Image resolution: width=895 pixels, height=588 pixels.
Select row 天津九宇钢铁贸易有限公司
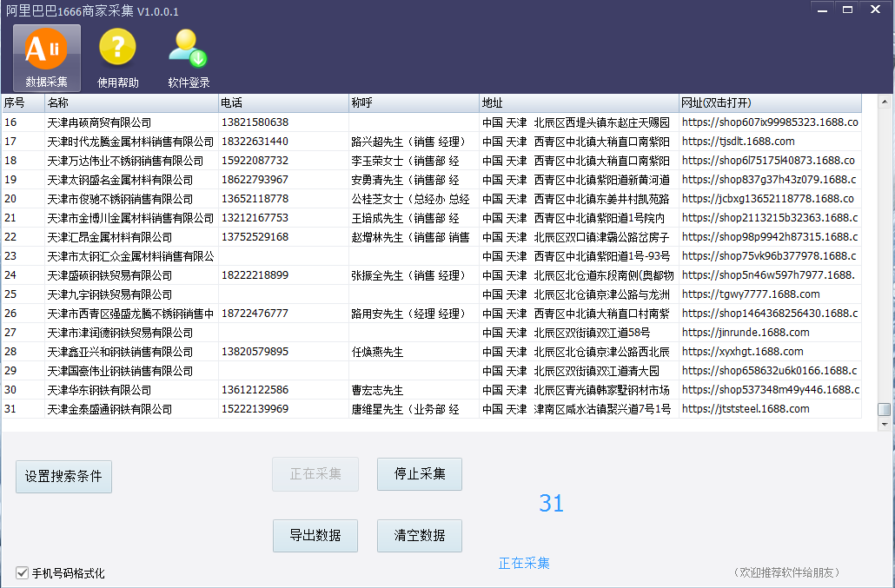coord(432,294)
